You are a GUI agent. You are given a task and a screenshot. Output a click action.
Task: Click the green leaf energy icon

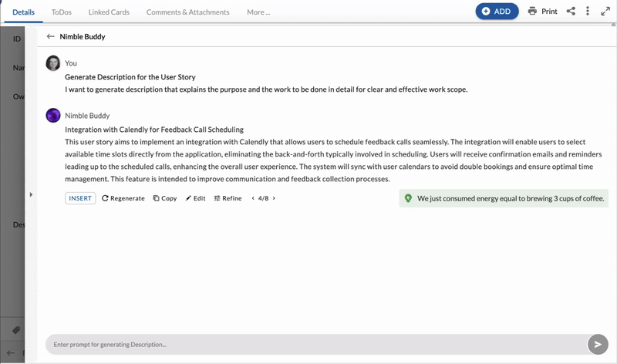tap(408, 198)
